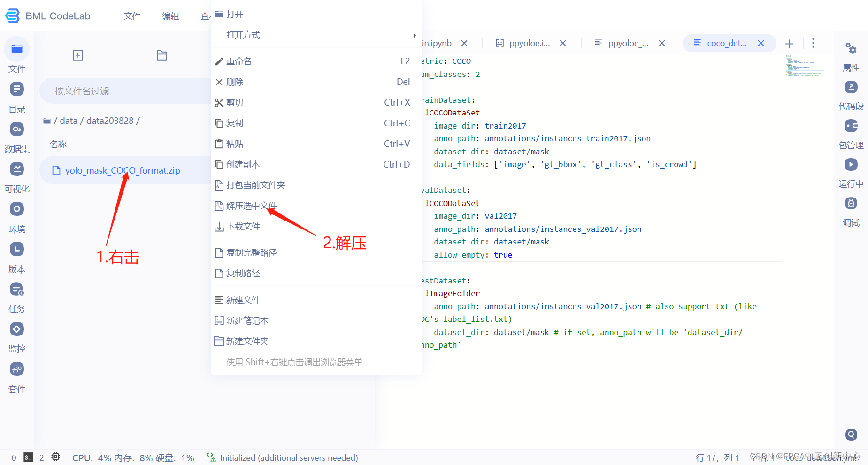The image size is (868, 465).
Task: Choose 新建文件夹 (New folder)
Action: [316, 342]
